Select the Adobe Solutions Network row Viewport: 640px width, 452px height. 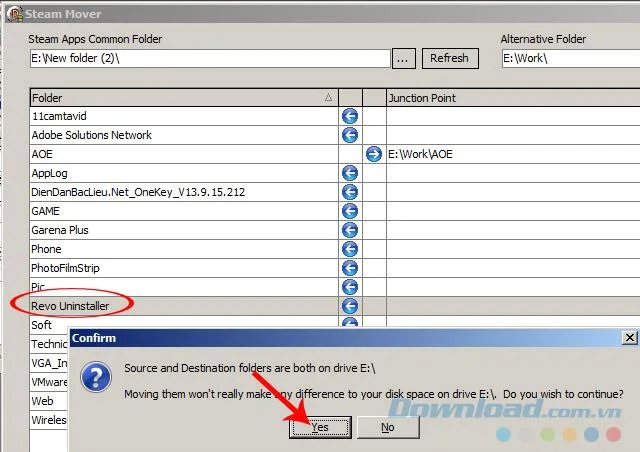(184, 135)
